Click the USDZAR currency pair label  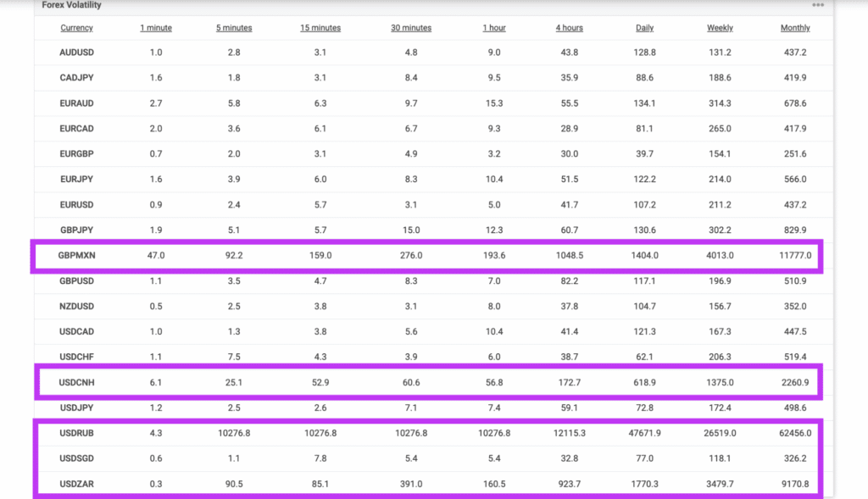pos(77,484)
